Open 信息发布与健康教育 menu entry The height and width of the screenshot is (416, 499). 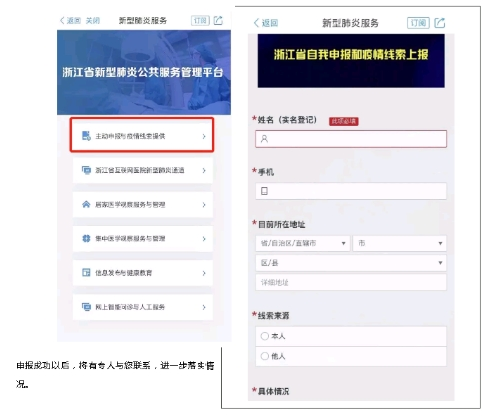pyautogui.click(x=142, y=273)
